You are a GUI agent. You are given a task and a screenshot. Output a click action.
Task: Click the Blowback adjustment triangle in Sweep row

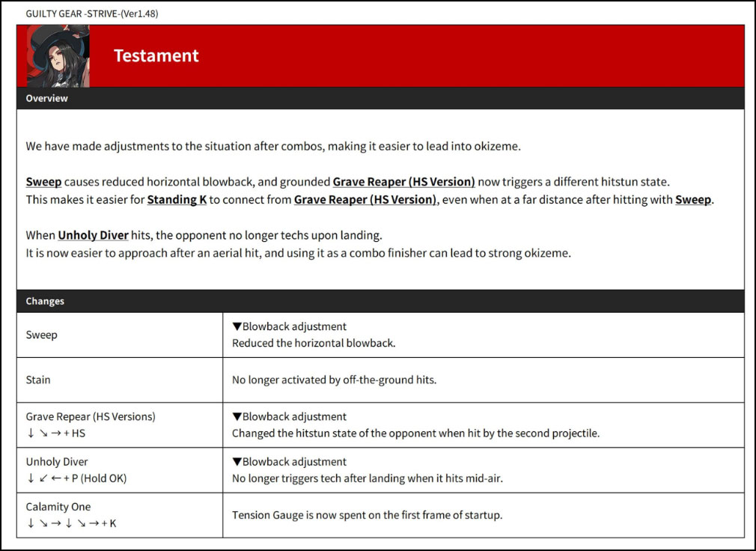(x=237, y=327)
